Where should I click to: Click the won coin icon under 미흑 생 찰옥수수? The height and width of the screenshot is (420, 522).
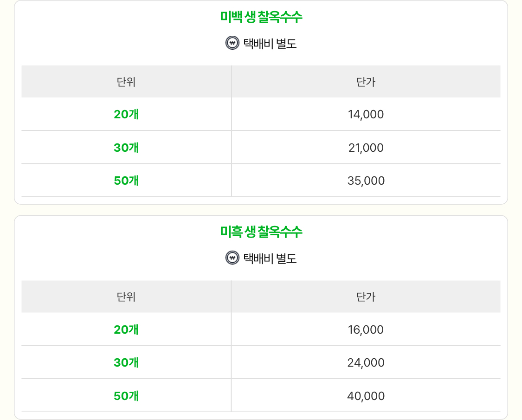point(232,258)
